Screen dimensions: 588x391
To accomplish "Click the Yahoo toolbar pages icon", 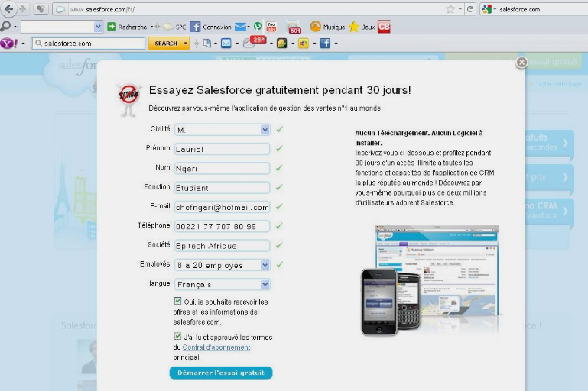I will coord(206,44).
